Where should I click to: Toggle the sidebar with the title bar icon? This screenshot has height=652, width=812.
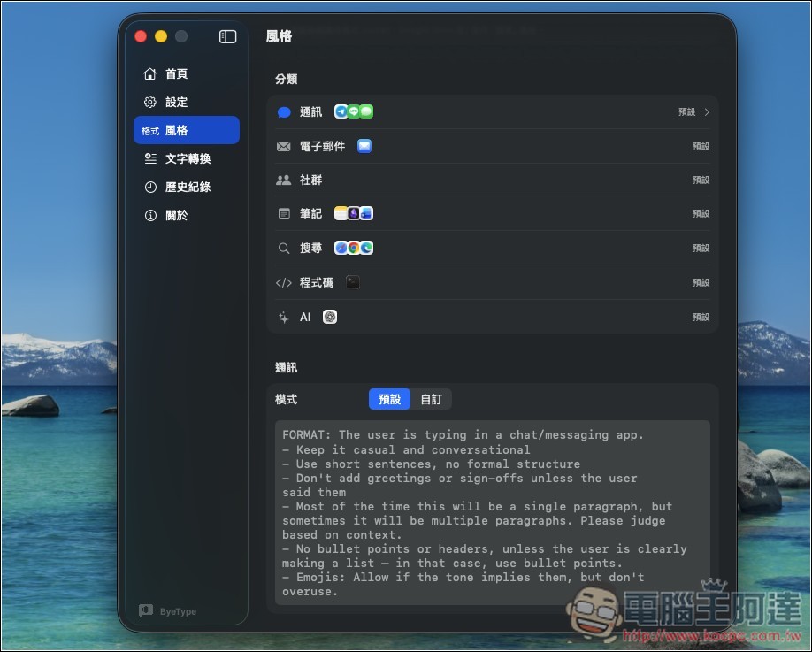(227, 36)
